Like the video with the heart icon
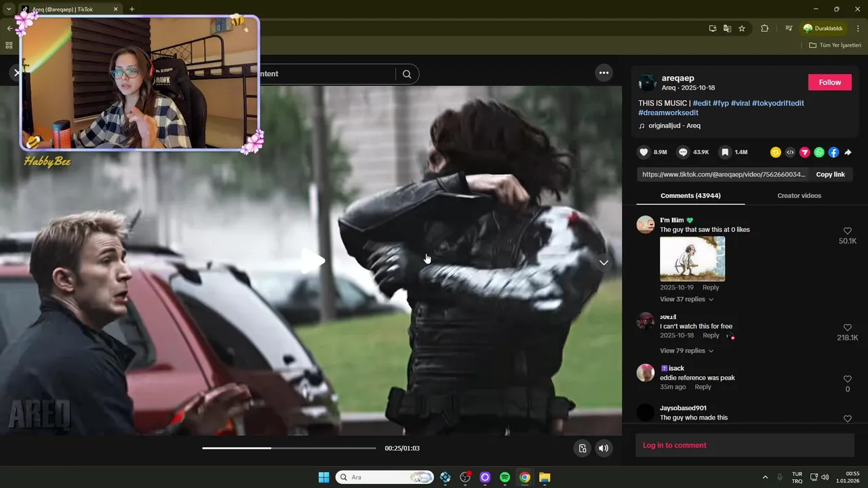 644,152
